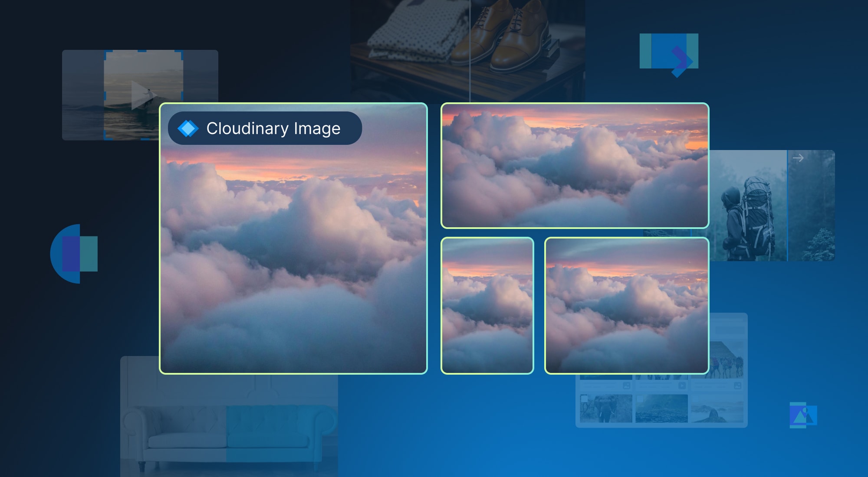Select the narrow portrait cloud crop

tap(487, 306)
